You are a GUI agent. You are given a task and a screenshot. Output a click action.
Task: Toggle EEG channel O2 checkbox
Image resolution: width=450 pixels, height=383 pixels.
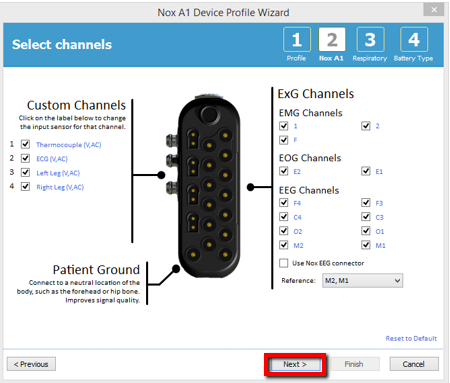click(x=284, y=231)
